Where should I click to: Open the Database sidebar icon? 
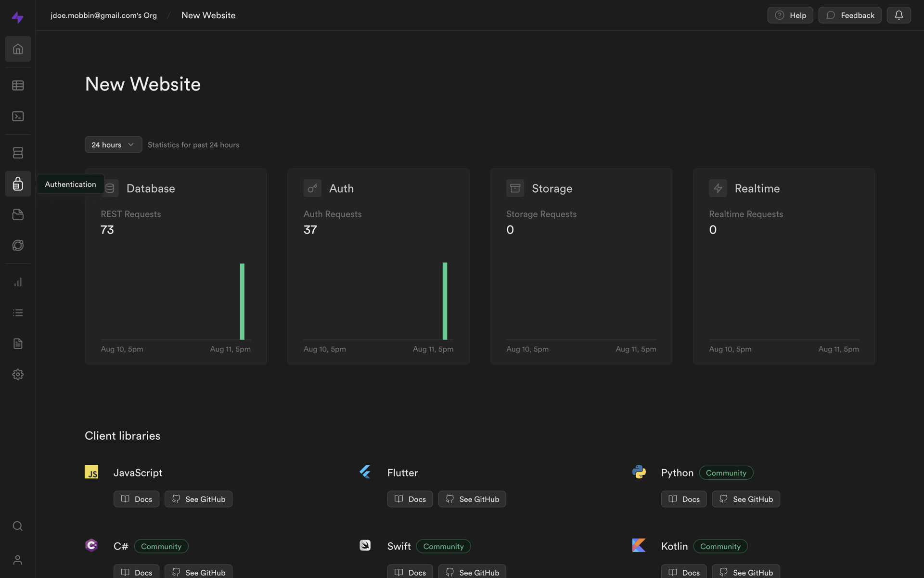[x=18, y=153]
